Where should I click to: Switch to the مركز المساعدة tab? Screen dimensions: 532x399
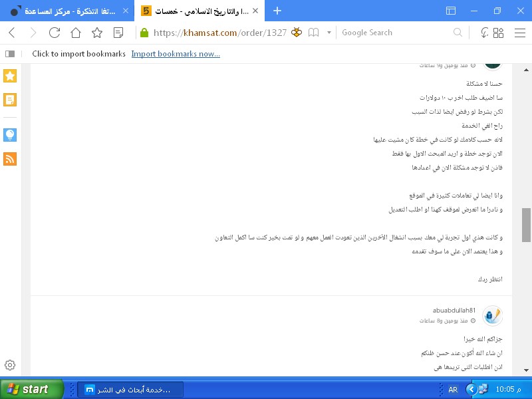(67, 11)
